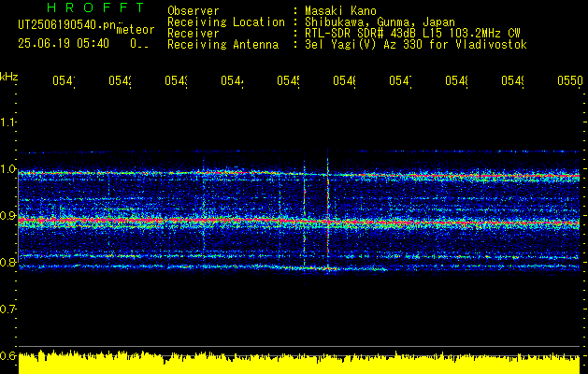
Task: Click the 0547 time axis marker
Action: (x=400, y=81)
